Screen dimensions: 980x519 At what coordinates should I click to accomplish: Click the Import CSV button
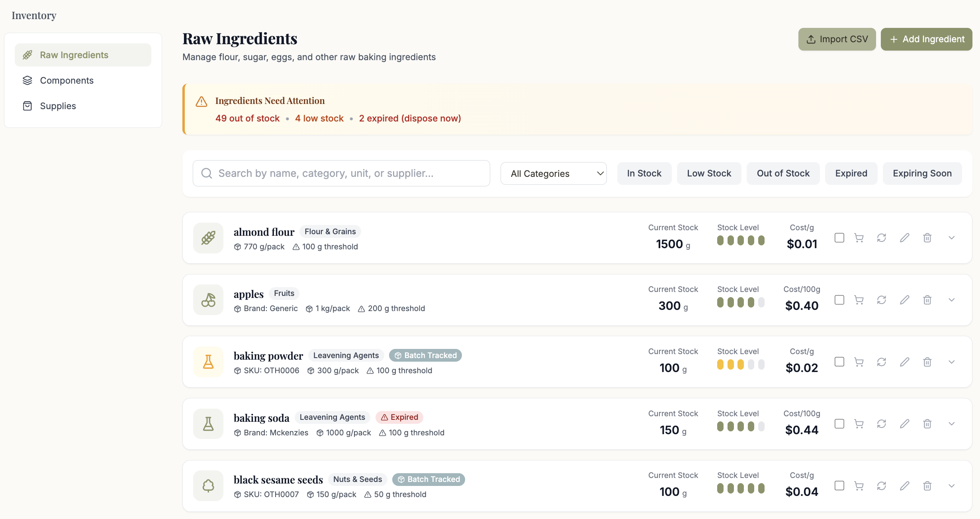836,39
